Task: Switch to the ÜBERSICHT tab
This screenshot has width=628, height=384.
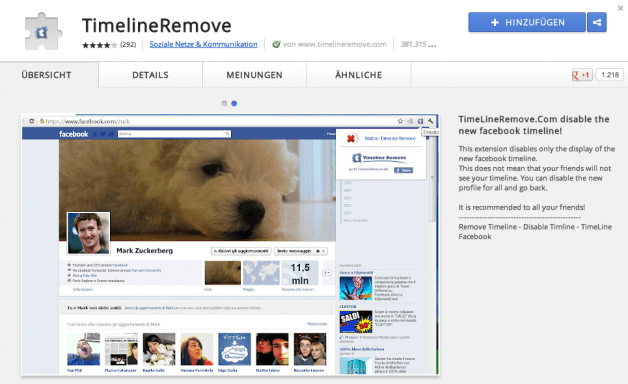Action: tap(46, 75)
